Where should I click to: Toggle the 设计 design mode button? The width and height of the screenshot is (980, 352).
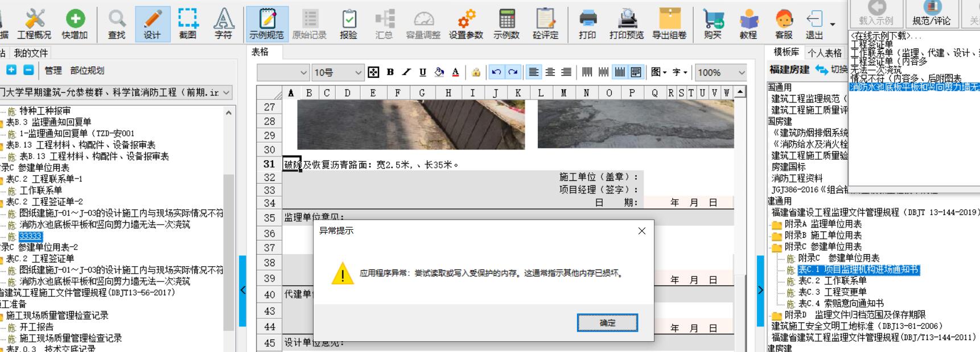coord(152,24)
